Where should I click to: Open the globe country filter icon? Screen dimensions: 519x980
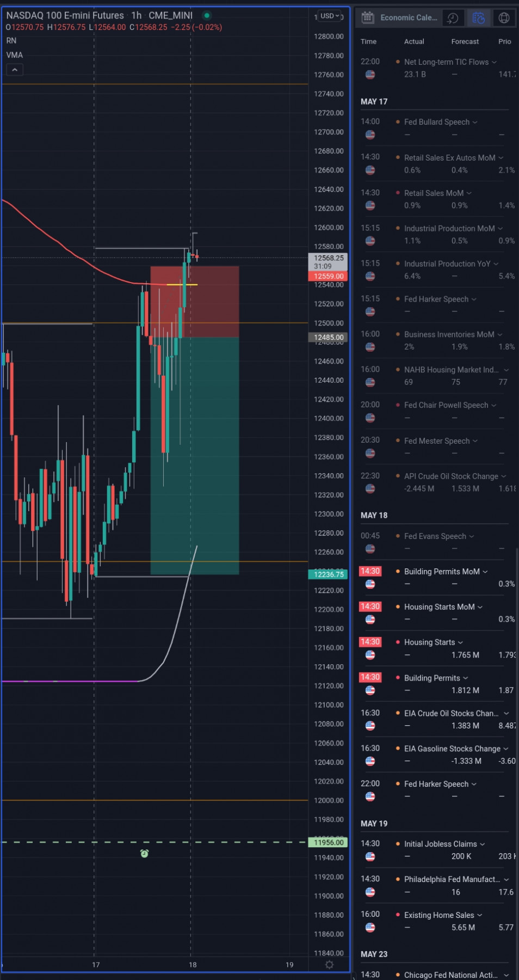[x=504, y=18]
